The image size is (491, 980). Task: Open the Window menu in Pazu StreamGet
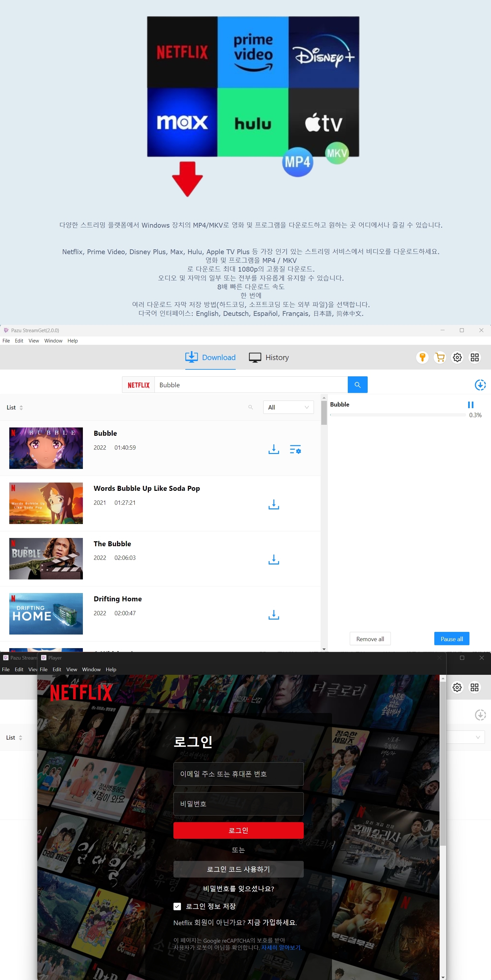tap(53, 340)
